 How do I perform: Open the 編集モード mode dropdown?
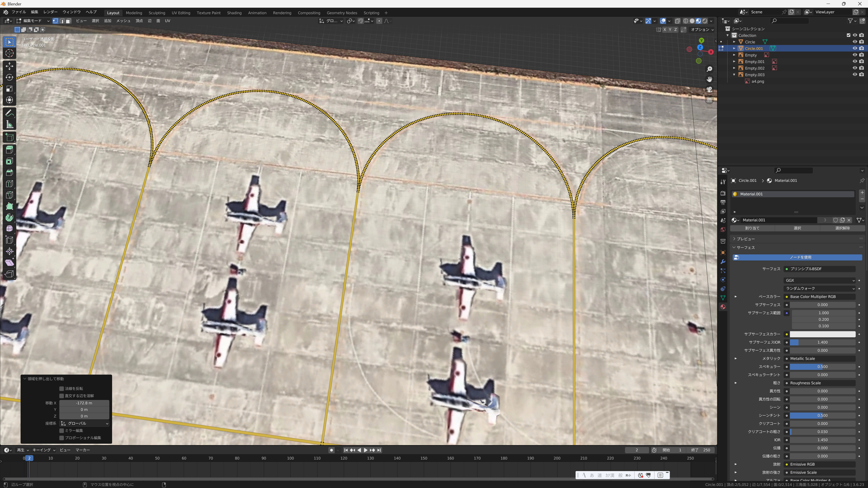[x=33, y=21]
